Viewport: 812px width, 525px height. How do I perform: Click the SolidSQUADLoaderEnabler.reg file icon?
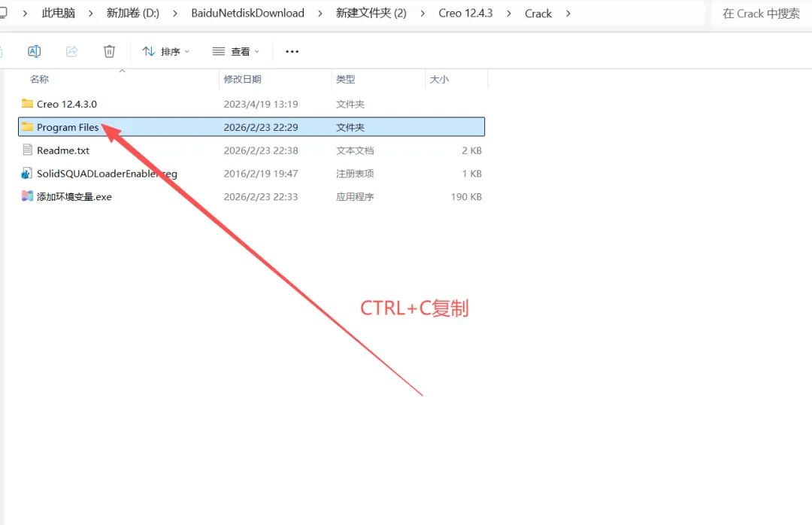pos(27,174)
